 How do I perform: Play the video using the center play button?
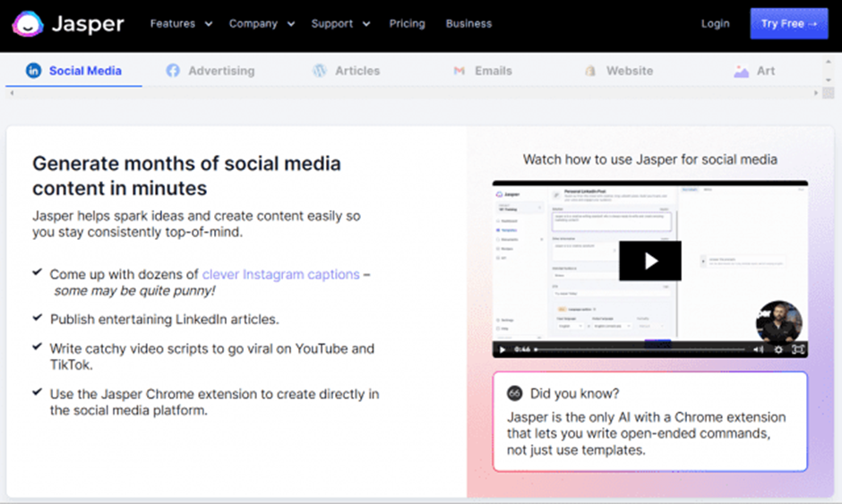coord(650,261)
